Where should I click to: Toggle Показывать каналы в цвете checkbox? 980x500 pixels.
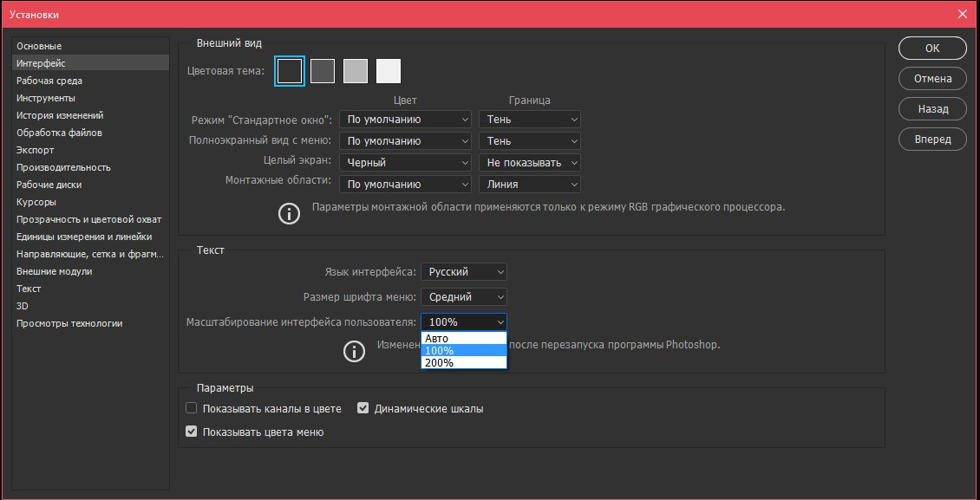[192, 409]
